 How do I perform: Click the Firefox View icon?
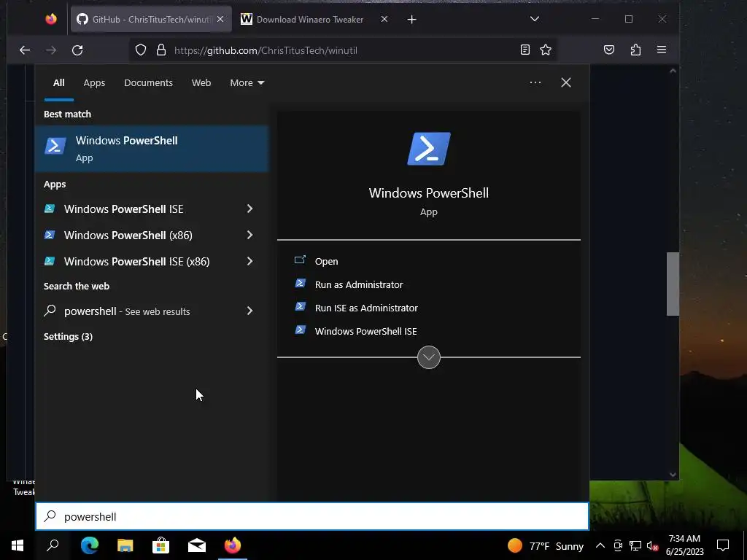[51, 19]
